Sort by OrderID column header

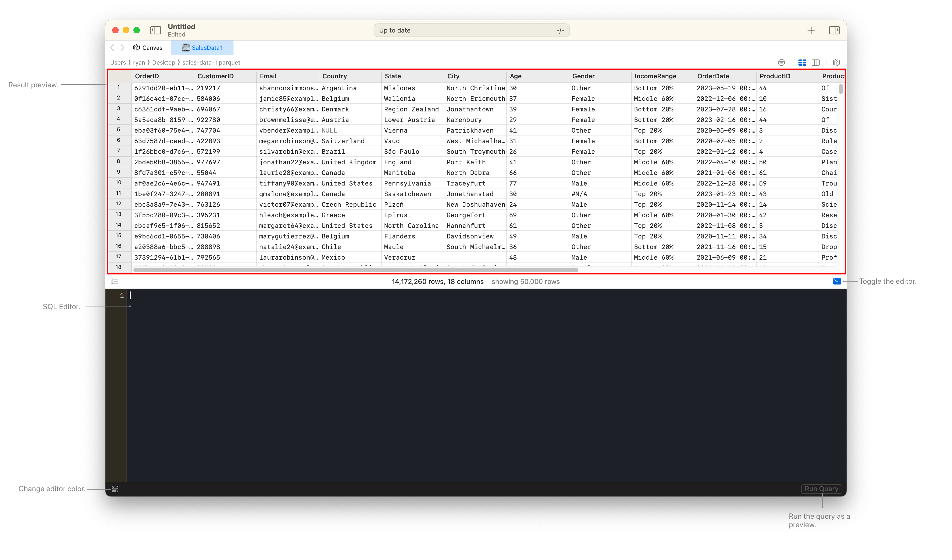click(x=163, y=76)
